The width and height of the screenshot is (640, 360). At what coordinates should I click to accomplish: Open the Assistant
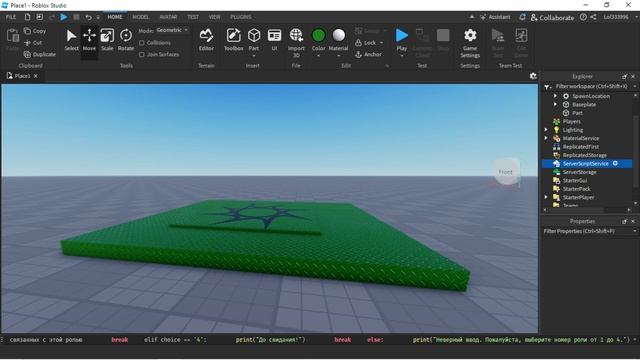coord(495,17)
